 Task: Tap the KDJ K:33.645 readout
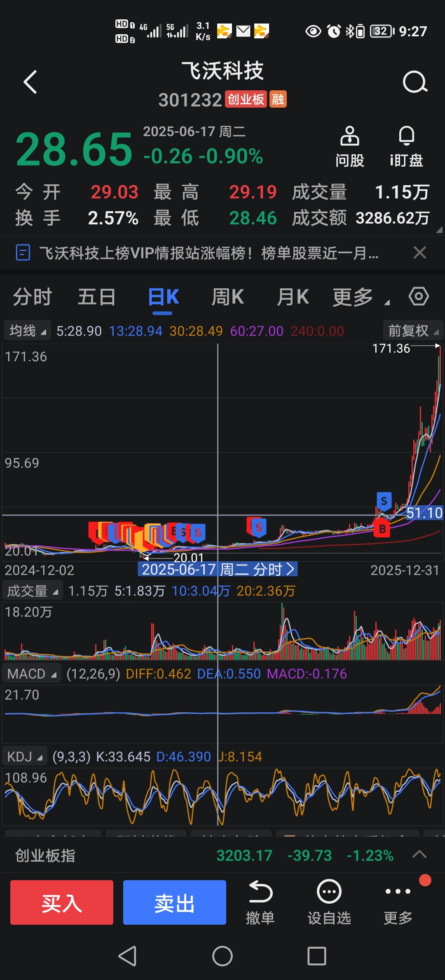point(123,756)
